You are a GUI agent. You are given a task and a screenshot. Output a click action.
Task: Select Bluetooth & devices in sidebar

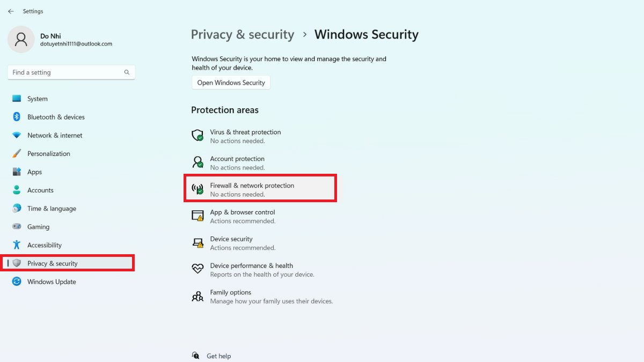[56, 117]
